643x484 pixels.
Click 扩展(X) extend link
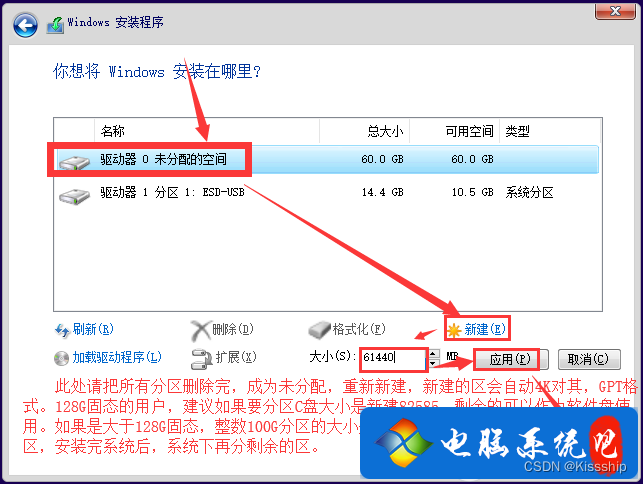tap(236, 357)
